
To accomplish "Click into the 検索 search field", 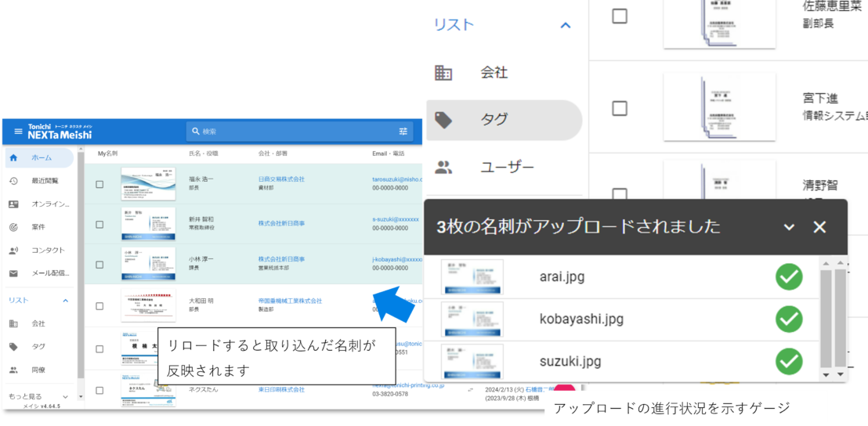I will tap(299, 131).
